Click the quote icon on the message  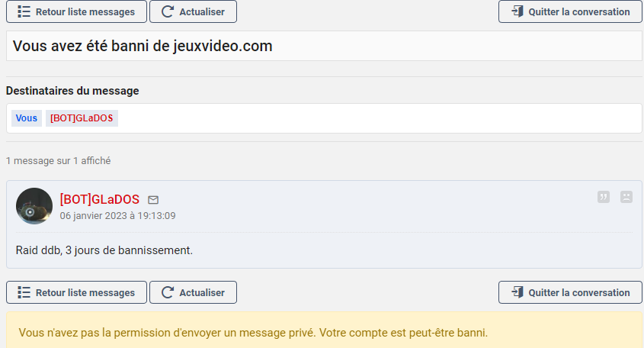[x=604, y=197]
